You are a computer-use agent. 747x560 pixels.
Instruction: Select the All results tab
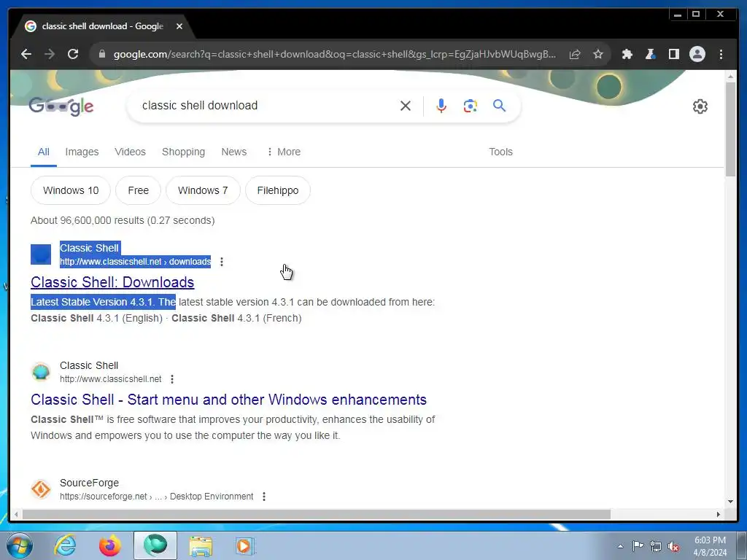[43, 152]
